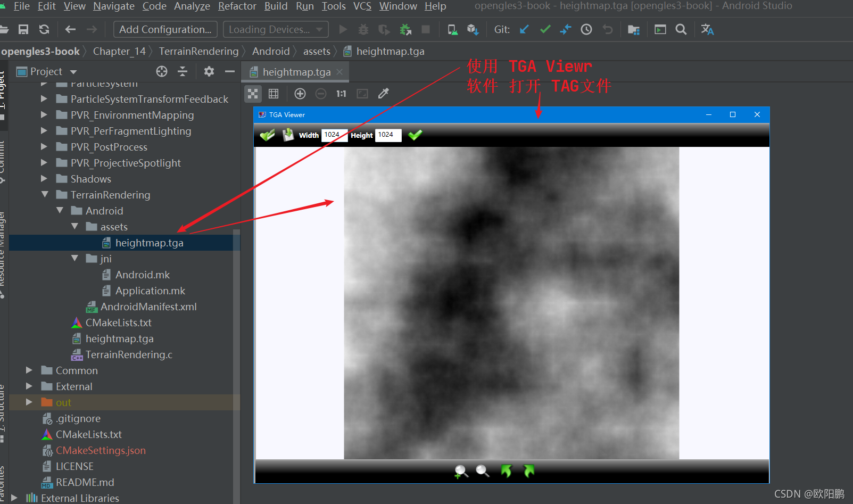This screenshot has width=853, height=504.
Task: Open Loading Devices dropdown
Action: coord(276,29)
